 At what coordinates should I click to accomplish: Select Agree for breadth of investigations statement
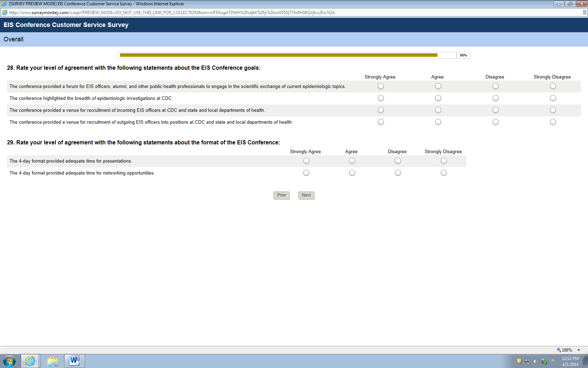438,98
